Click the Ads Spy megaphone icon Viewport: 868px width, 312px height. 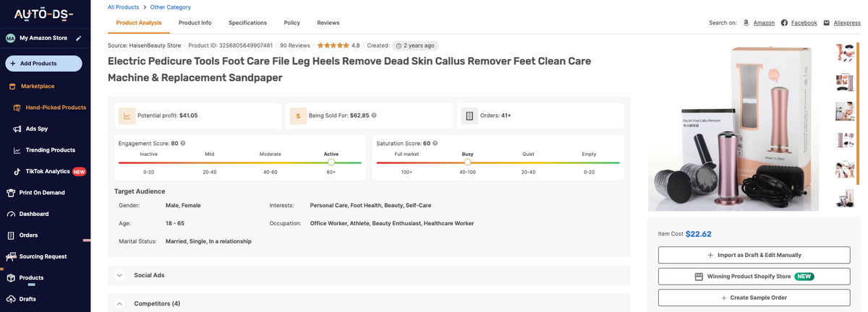point(17,129)
